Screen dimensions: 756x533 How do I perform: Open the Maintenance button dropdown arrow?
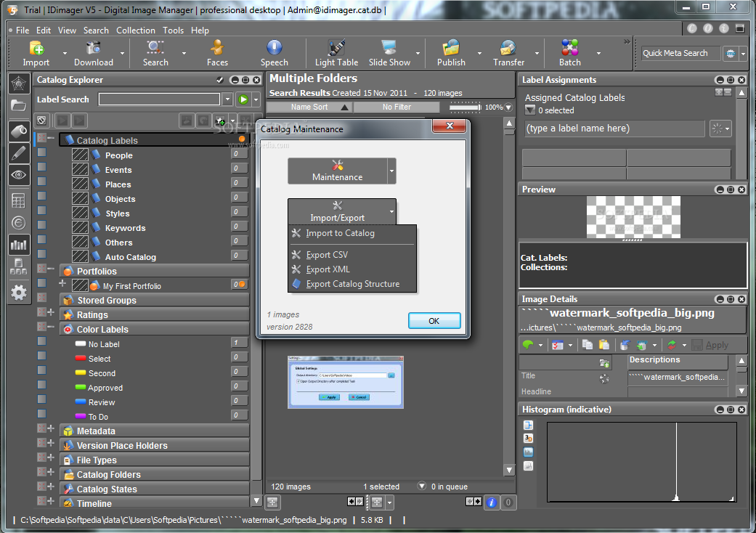[391, 171]
